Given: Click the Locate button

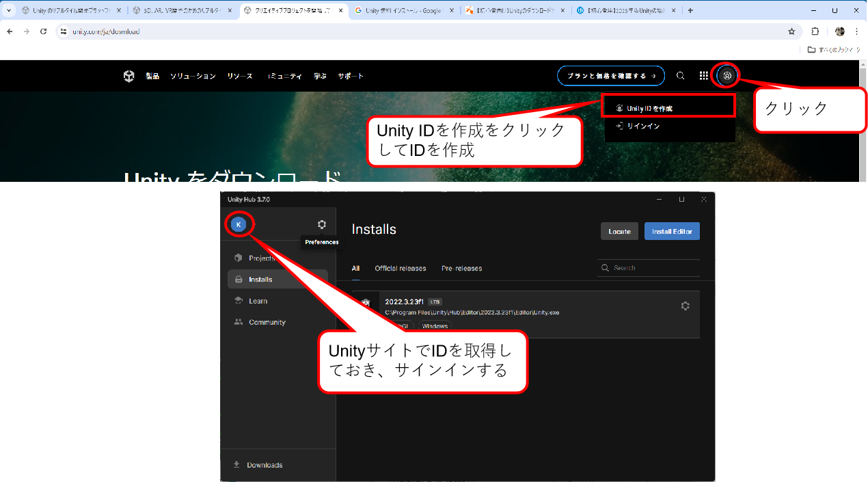Looking at the screenshot, I should [x=620, y=231].
